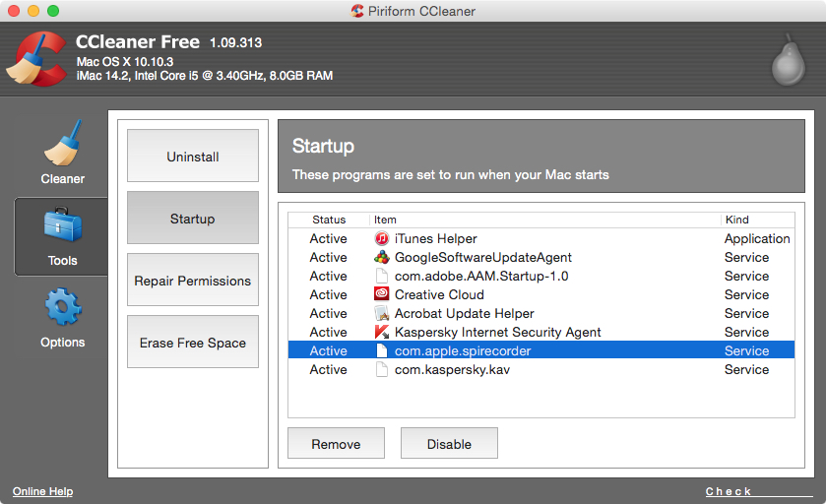Click the iTunes Helper icon

point(381,238)
